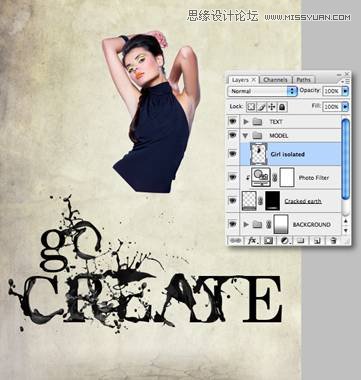Image resolution: width=361 pixels, height=380 pixels.
Task: Click the link layers icon at panel bottom
Action: point(236,240)
